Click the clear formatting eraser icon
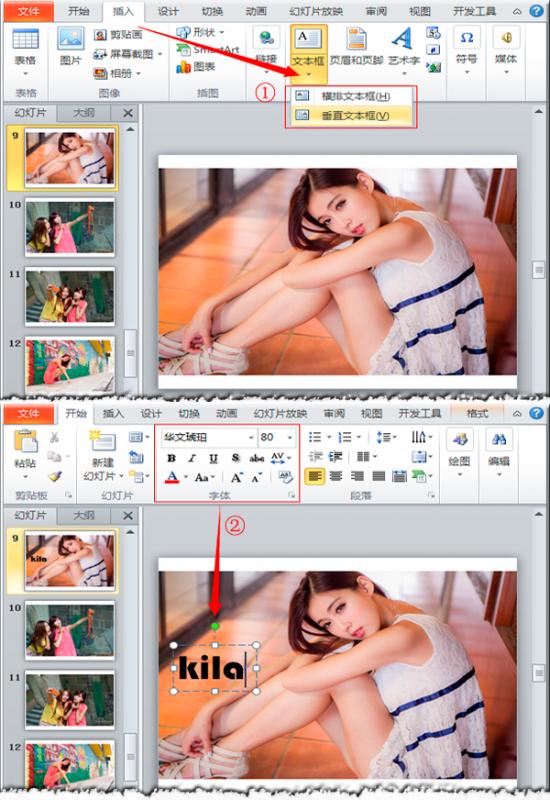Viewport: 550px width, 800px height. pyautogui.click(x=285, y=477)
